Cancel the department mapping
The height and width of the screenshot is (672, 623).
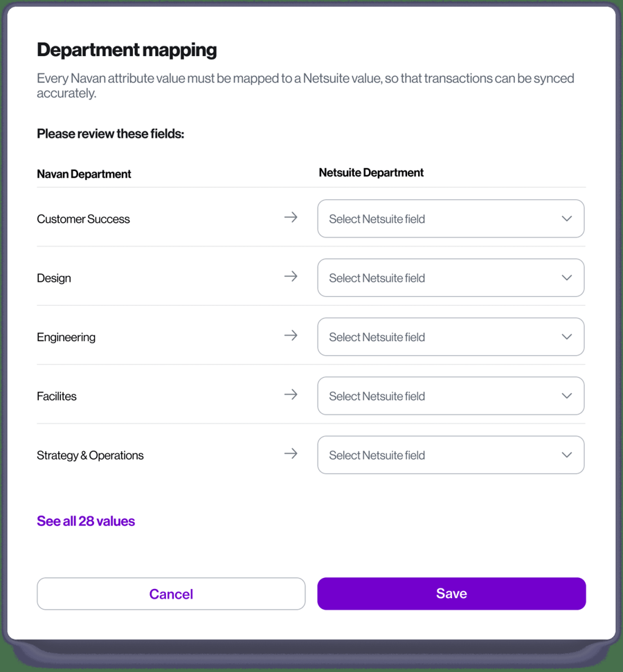click(171, 594)
